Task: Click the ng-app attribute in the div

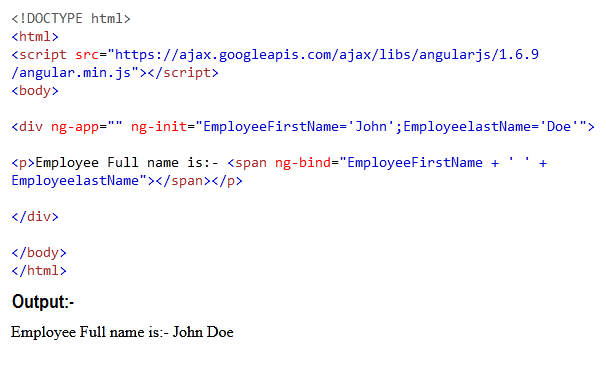Action: pos(87,127)
